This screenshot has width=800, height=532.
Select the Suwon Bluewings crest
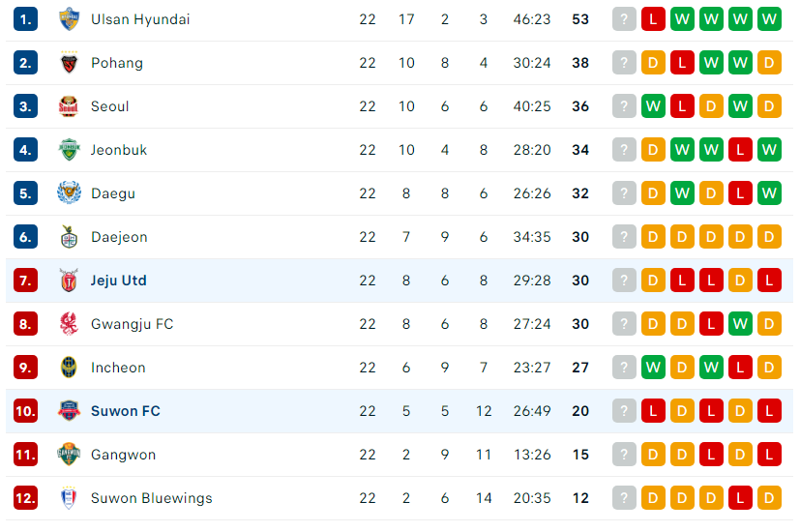(69, 498)
